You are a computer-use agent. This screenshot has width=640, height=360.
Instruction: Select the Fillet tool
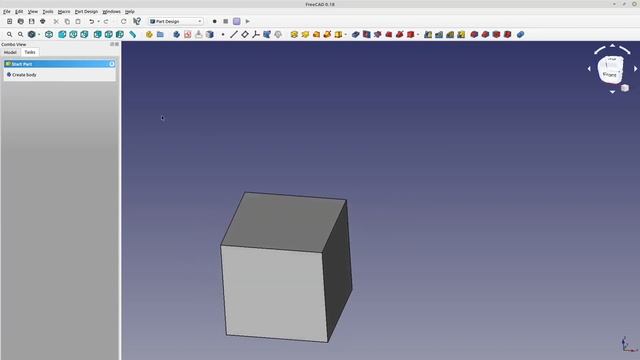(x=474, y=35)
